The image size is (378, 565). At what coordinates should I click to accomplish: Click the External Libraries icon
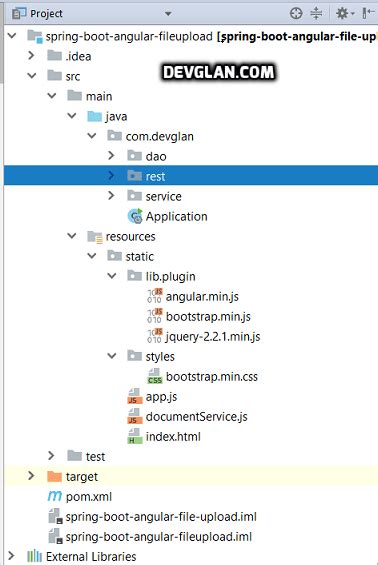click(x=35, y=556)
